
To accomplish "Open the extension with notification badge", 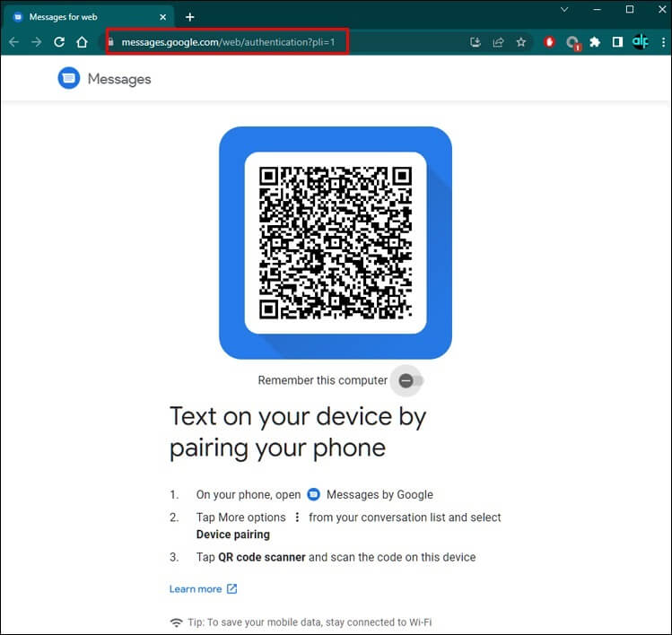I will (572, 43).
